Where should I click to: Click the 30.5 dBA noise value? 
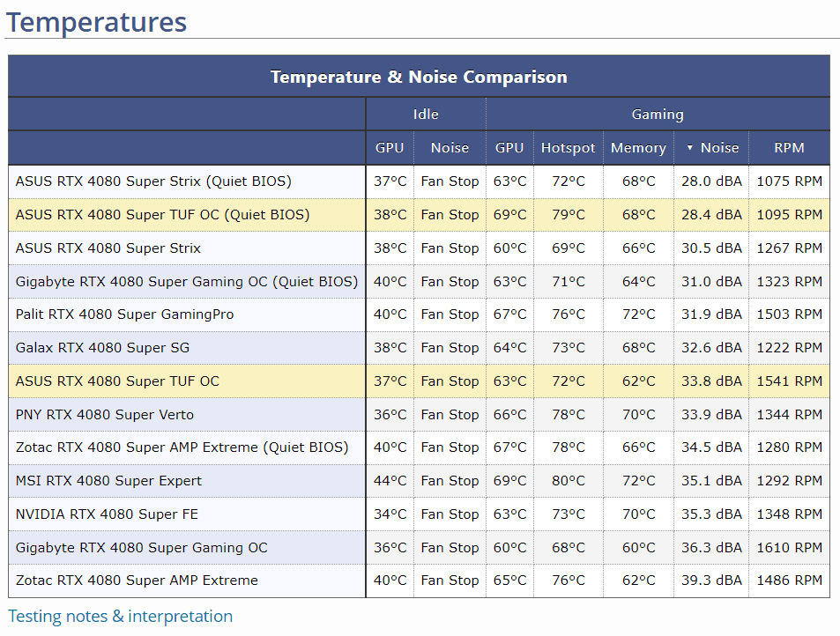pyautogui.click(x=711, y=248)
